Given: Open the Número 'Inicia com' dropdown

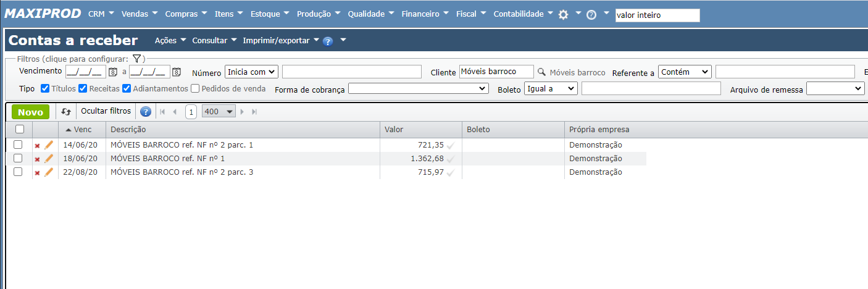Looking at the screenshot, I should coord(252,72).
